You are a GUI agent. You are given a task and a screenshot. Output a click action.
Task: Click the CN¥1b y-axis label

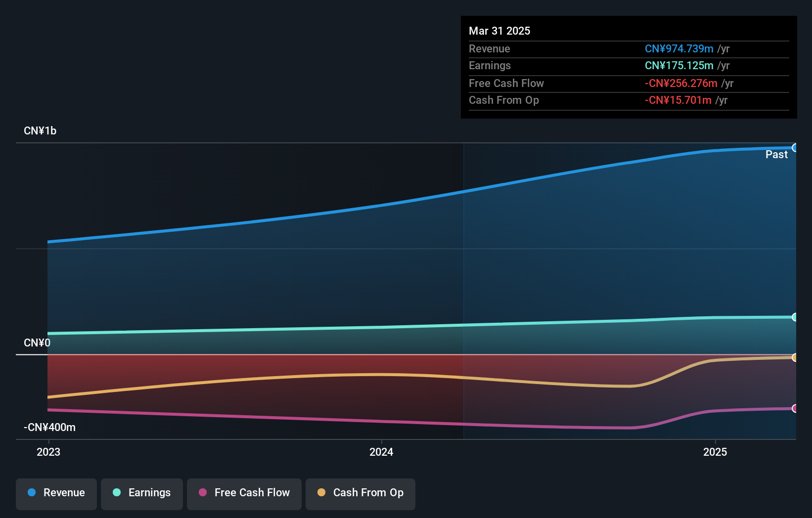coord(40,131)
